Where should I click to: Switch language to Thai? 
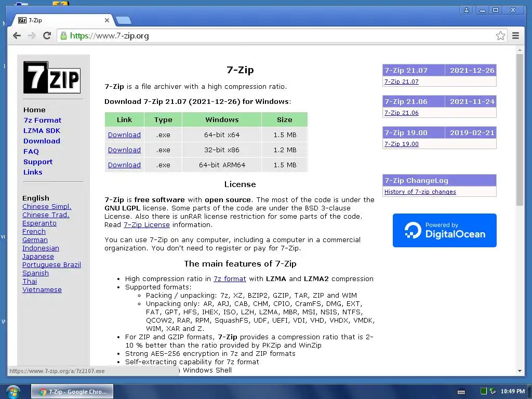click(30, 281)
